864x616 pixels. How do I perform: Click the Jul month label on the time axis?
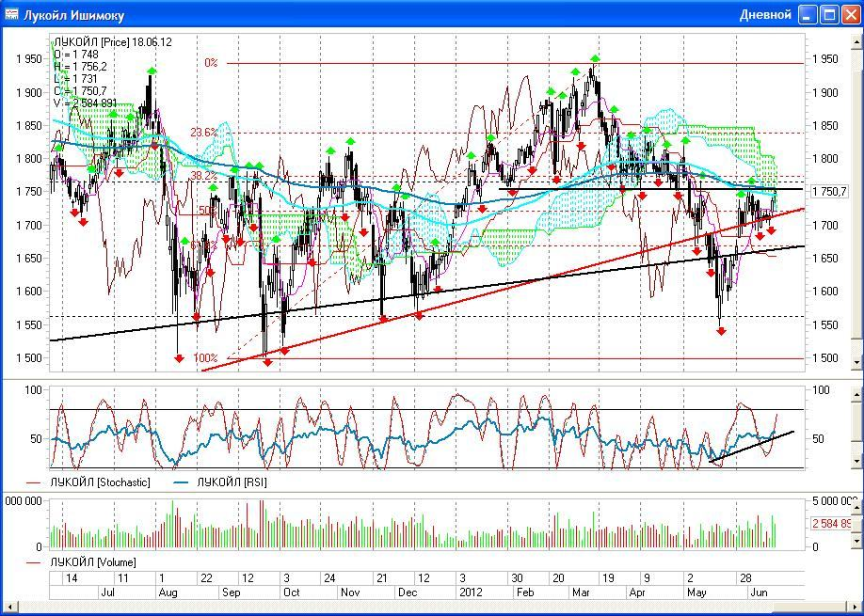coord(108,592)
